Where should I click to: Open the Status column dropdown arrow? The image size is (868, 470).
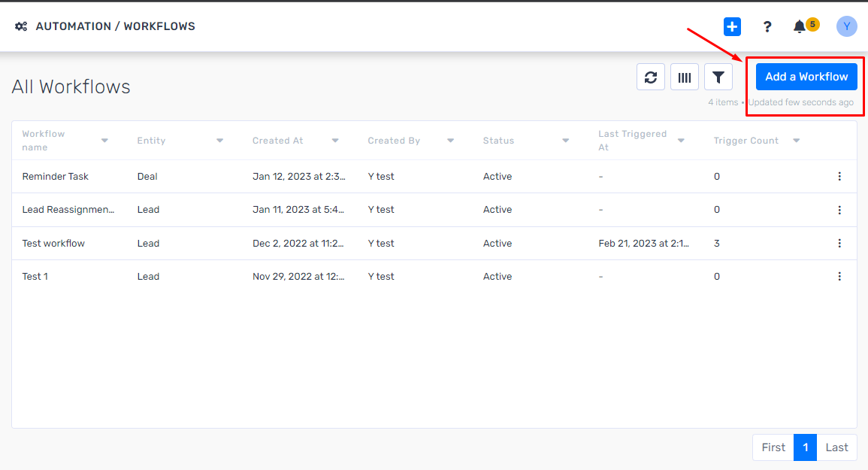(566, 141)
